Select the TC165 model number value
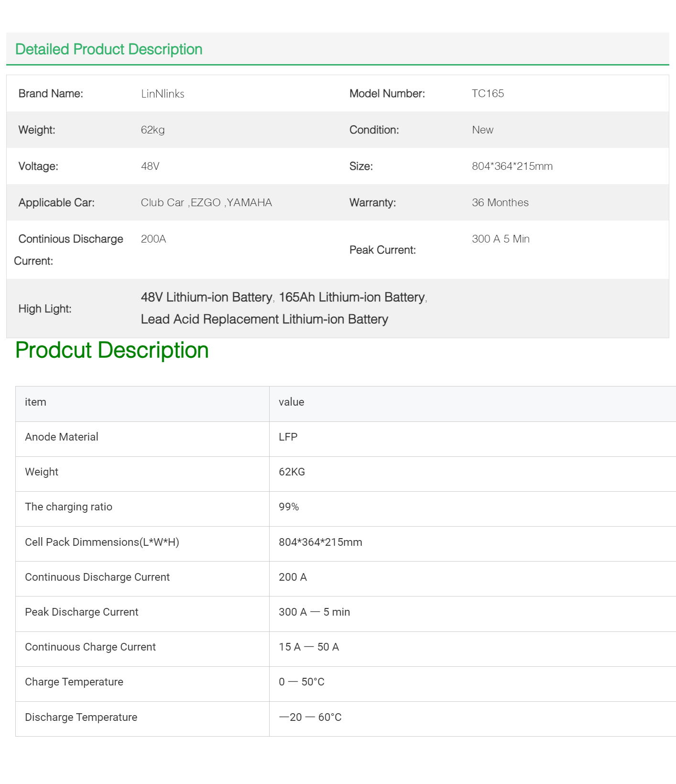 pyautogui.click(x=487, y=94)
